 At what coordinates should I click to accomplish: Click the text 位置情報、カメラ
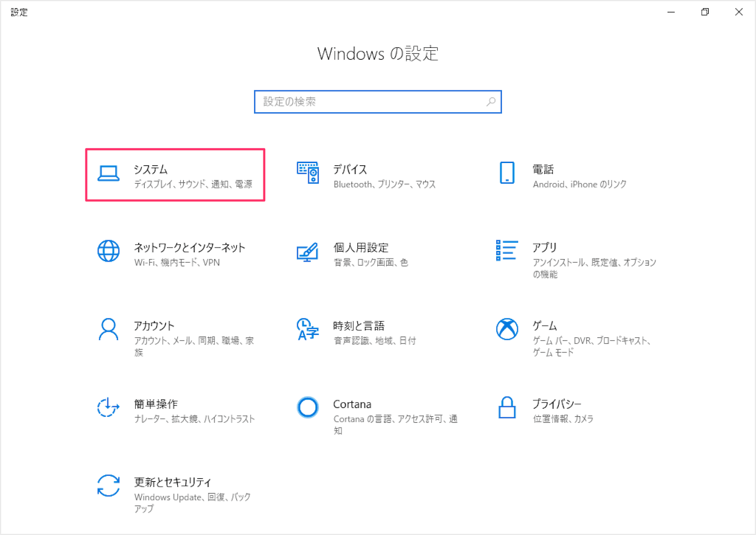[x=563, y=419]
